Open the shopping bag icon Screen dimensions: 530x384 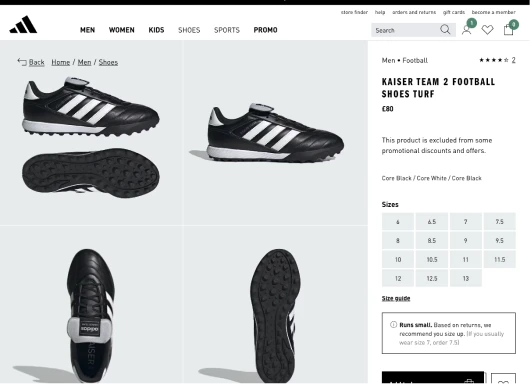[x=508, y=30]
